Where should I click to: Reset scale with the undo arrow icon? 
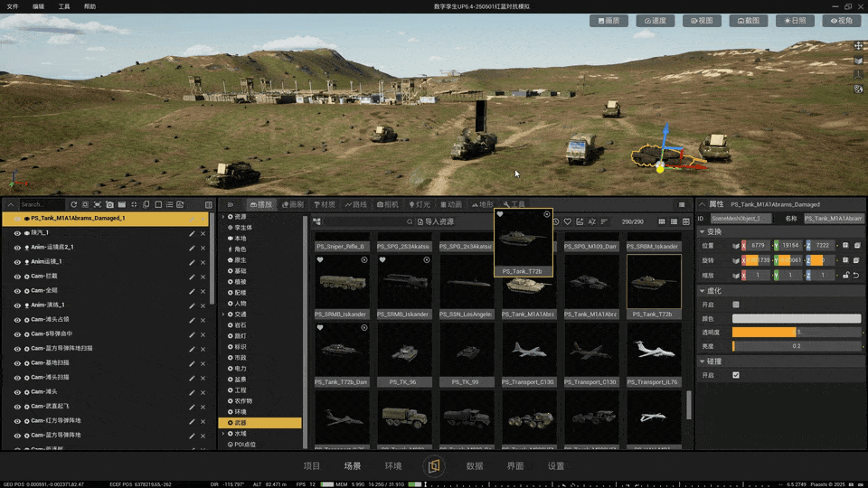856,275
